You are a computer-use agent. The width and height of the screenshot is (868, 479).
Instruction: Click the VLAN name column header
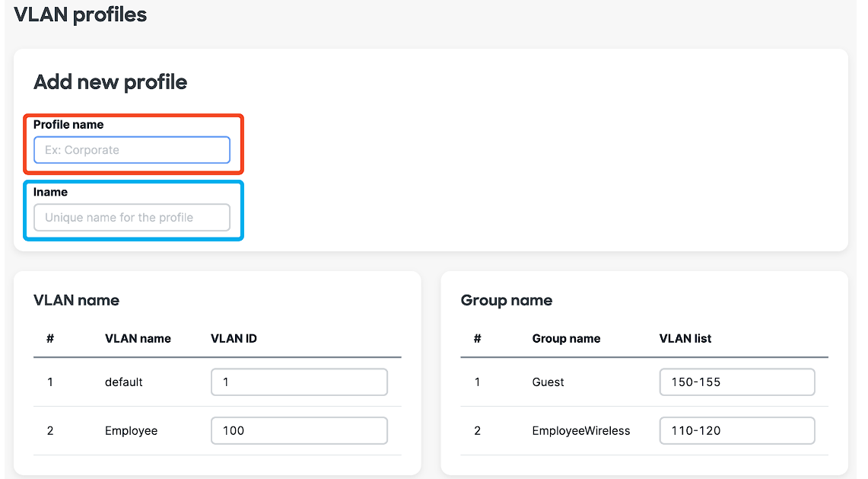coord(138,338)
